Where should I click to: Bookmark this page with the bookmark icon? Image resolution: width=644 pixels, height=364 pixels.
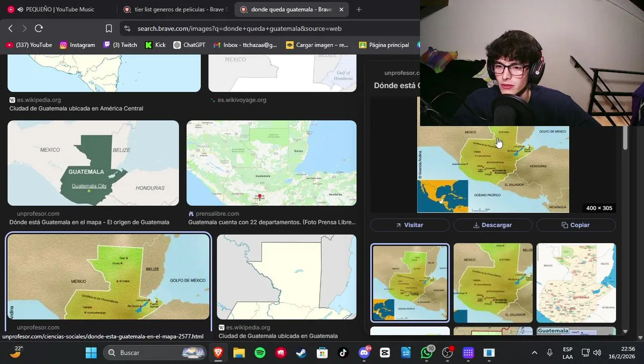[109, 29]
